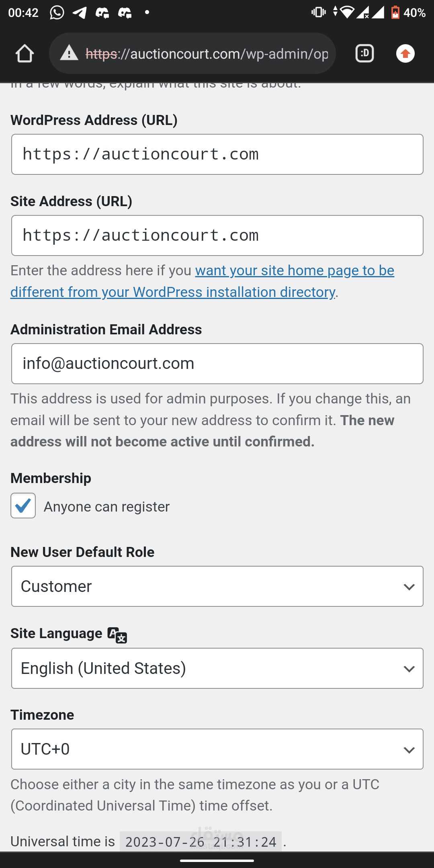This screenshot has width=434, height=868.
Task: Tap the first Discord notification icon
Action: pyautogui.click(x=102, y=13)
